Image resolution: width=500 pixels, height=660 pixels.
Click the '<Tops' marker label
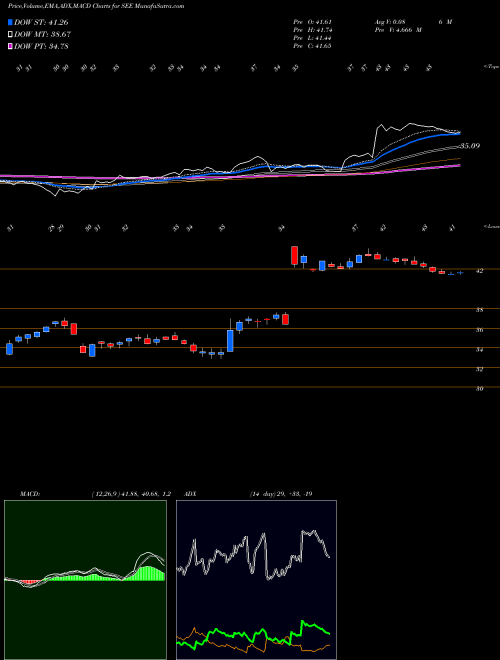(491, 67)
